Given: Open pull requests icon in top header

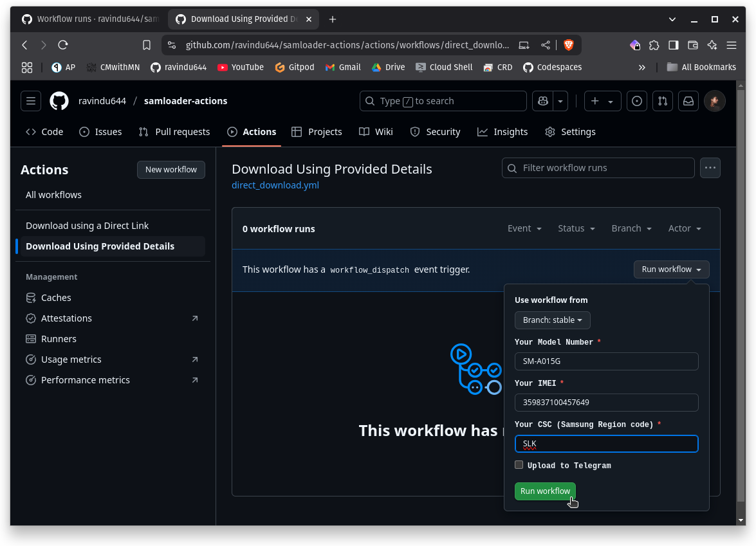Looking at the screenshot, I should coord(663,101).
